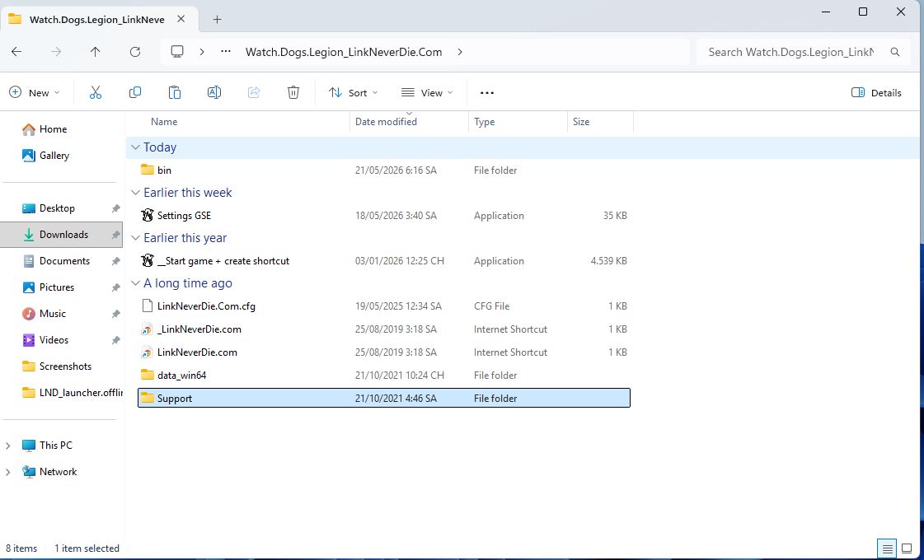The width and height of the screenshot is (924, 560).
Task: Select Settings GSE application icon
Action: pos(148,216)
